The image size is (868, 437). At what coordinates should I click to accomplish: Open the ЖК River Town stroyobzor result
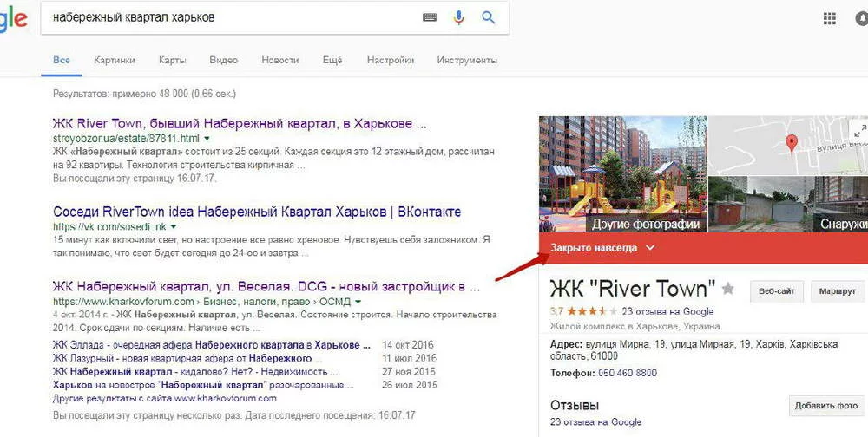point(240,123)
